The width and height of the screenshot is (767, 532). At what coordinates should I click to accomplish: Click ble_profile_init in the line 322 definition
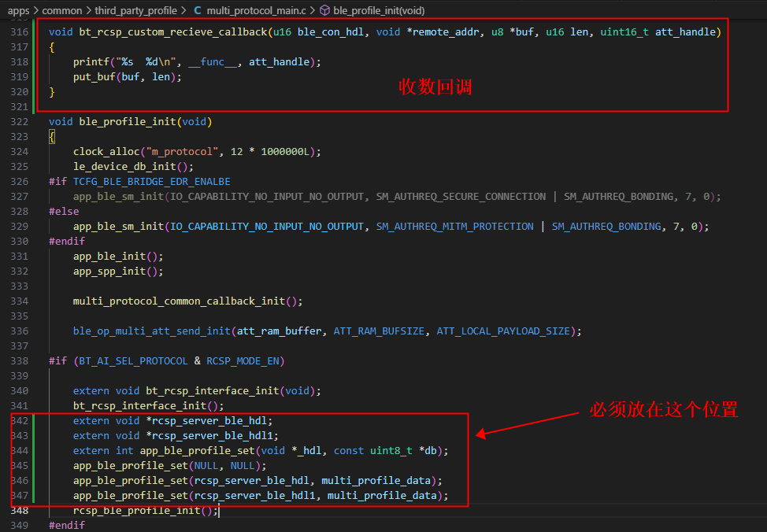click(128, 122)
